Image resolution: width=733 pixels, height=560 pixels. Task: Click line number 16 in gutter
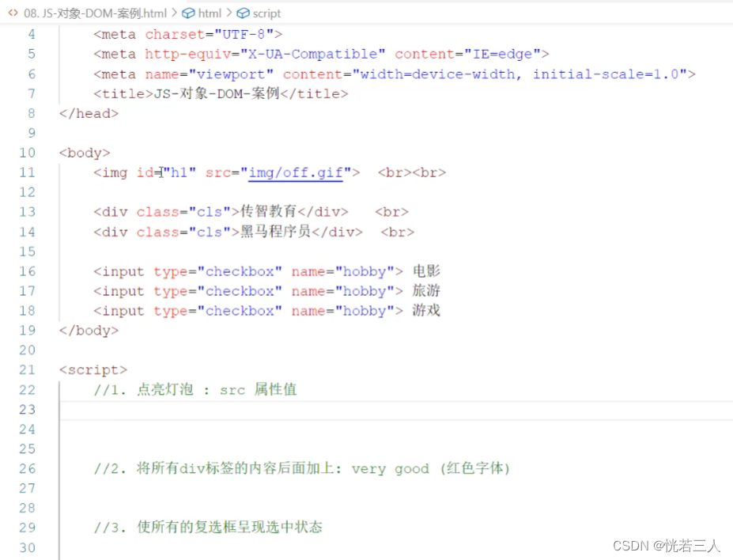coord(27,271)
